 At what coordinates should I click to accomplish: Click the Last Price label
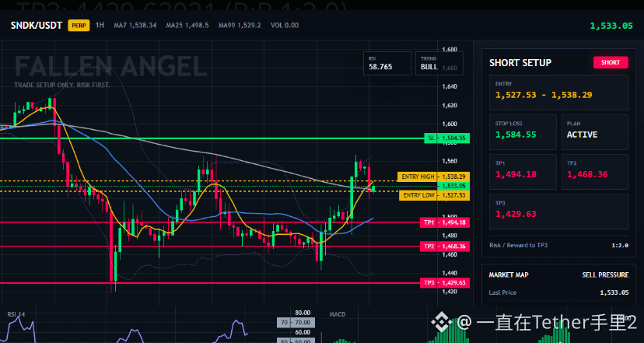pyautogui.click(x=502, y=292)
